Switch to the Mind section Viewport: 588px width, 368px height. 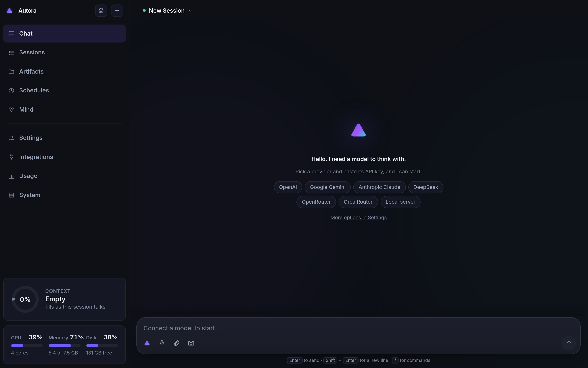(64, 110)
